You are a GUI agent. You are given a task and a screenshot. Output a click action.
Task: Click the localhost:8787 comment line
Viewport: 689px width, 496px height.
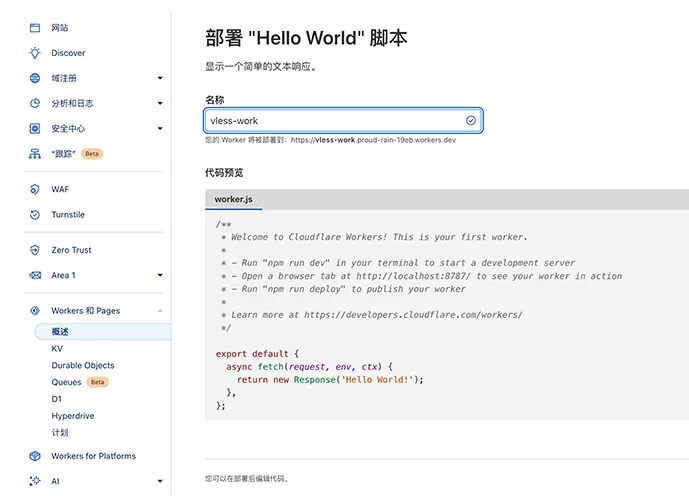coord(421,276)
